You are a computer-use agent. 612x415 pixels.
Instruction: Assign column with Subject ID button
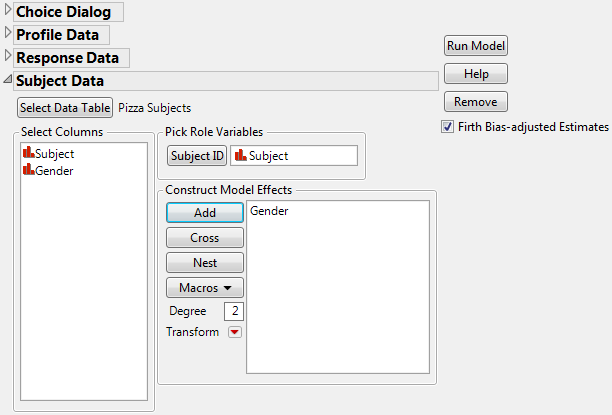(197, 155)
